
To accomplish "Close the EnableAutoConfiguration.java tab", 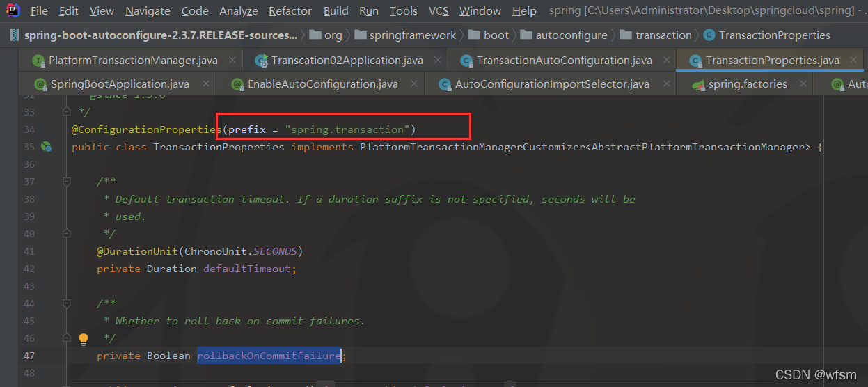I will (413, 84).
